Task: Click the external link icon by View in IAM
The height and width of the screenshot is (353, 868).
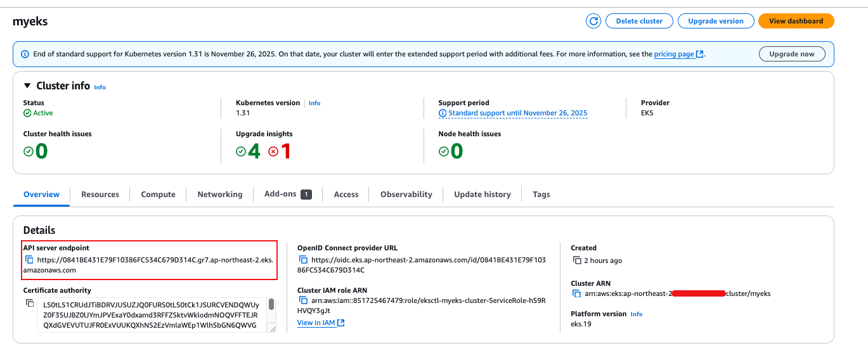Action: 340,323
